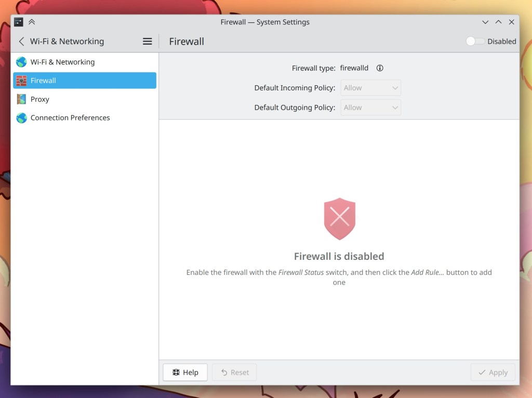Screen dimensions: 532x398
Task: Click the Wi-Fi & Networking globe icon
Action: click(21, 62)
